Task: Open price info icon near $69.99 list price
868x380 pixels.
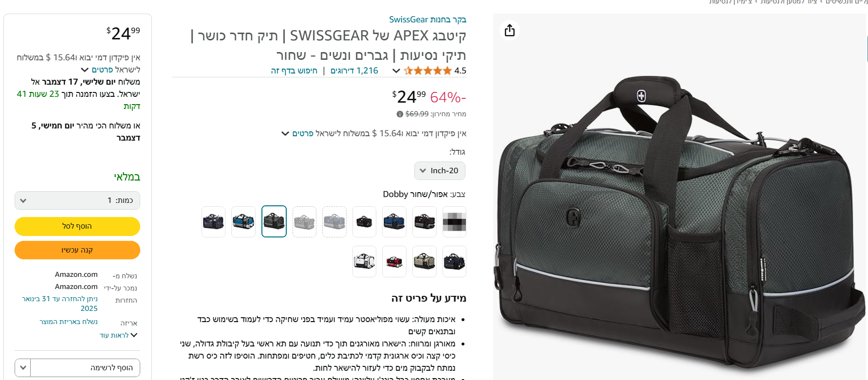Action: pyautogui.click(x=400, y=114)
